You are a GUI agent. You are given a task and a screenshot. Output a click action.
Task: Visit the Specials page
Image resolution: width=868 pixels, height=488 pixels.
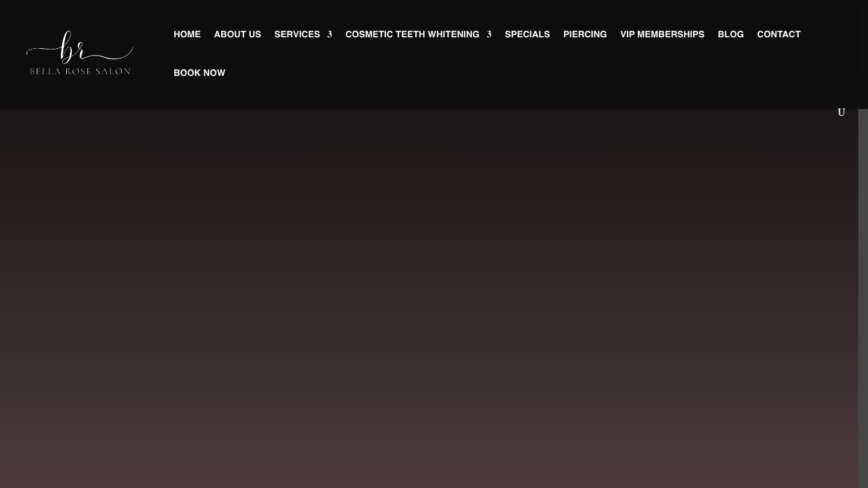527,34
